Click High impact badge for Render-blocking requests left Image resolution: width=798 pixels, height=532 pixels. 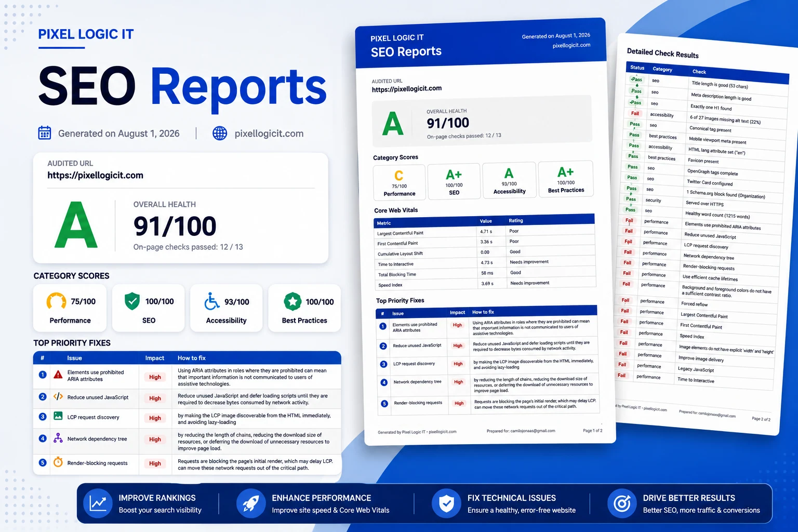(x=155, y=463)
